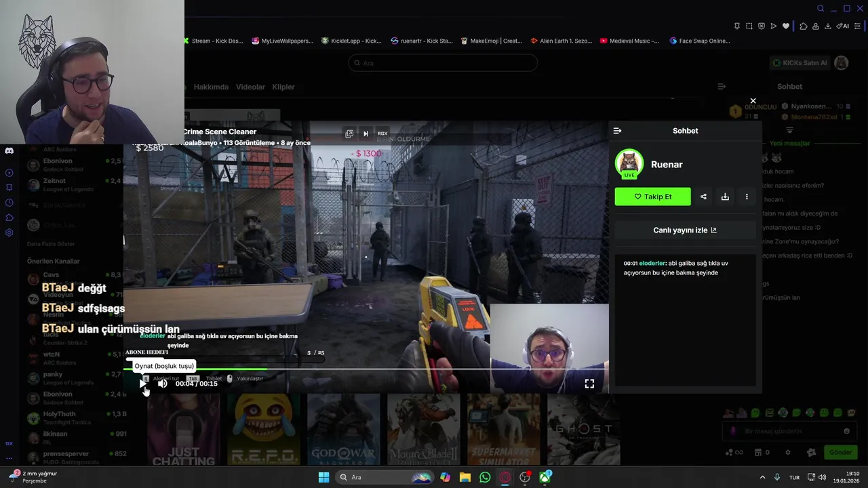Open browser search icon in title bar
The height and width of the screenshot is (488, 868).
pyautogui.click(x=821, y=8)
